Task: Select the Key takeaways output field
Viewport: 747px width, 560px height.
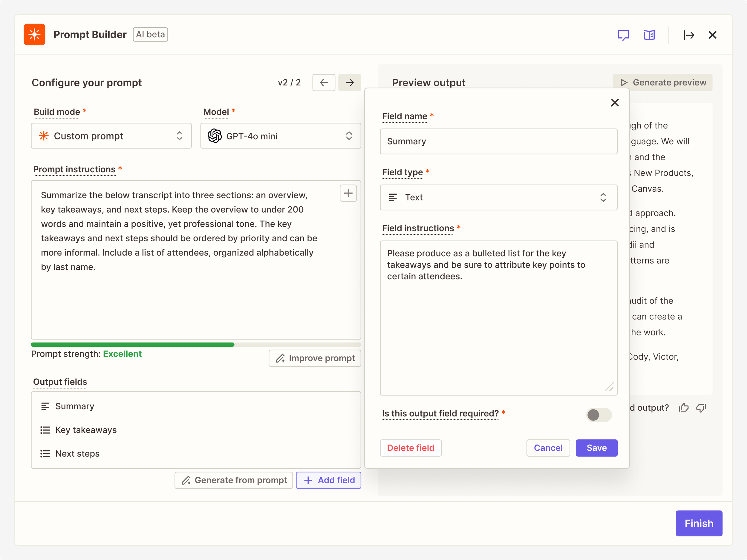Action: tap(86, 430)
